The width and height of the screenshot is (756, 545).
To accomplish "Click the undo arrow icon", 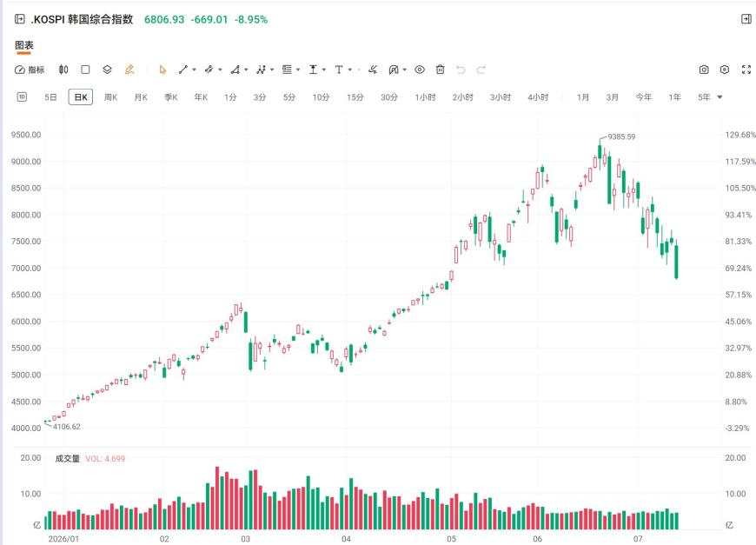I will pyautogui.click(x=461, y=70).
